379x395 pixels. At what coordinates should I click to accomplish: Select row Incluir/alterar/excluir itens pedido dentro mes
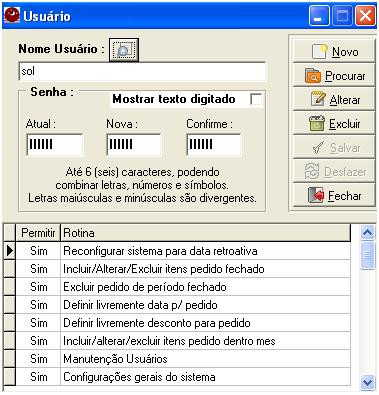point(177,341)
